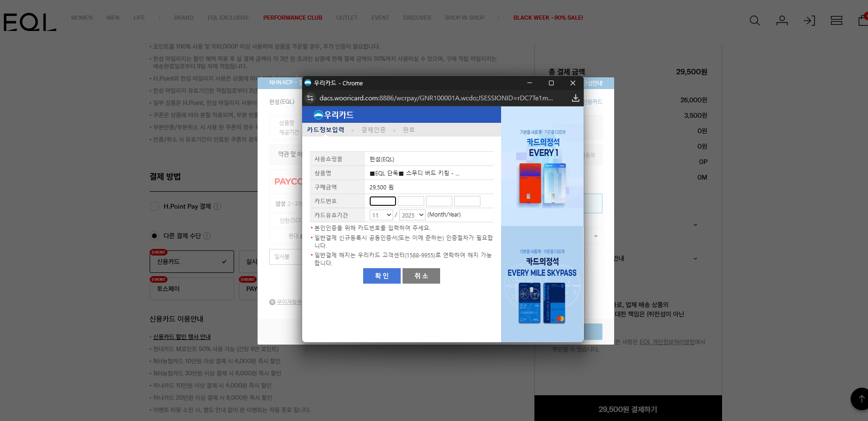The image size is (868, 421).
Task: Select the 토스페이 payment method button
Action: click(192, 289)
